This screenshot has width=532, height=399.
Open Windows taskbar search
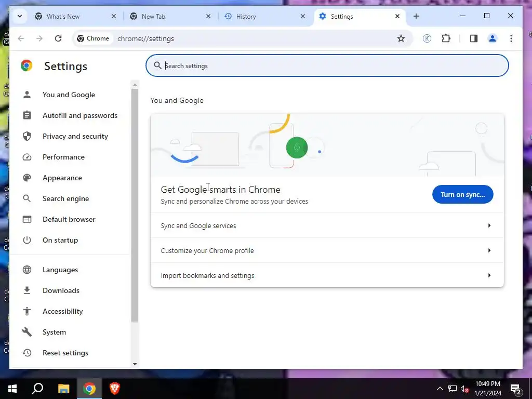click(x=37, y=389)
